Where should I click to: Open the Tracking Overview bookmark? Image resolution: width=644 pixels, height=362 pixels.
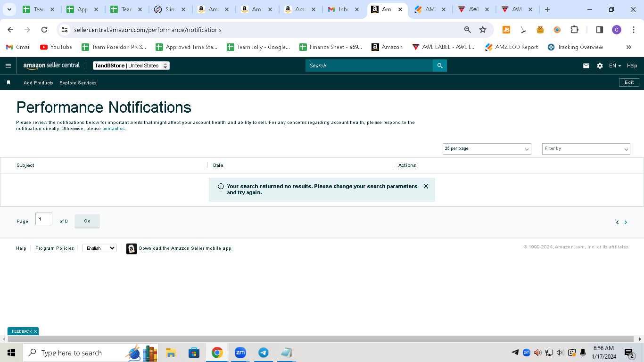point(575,47)
